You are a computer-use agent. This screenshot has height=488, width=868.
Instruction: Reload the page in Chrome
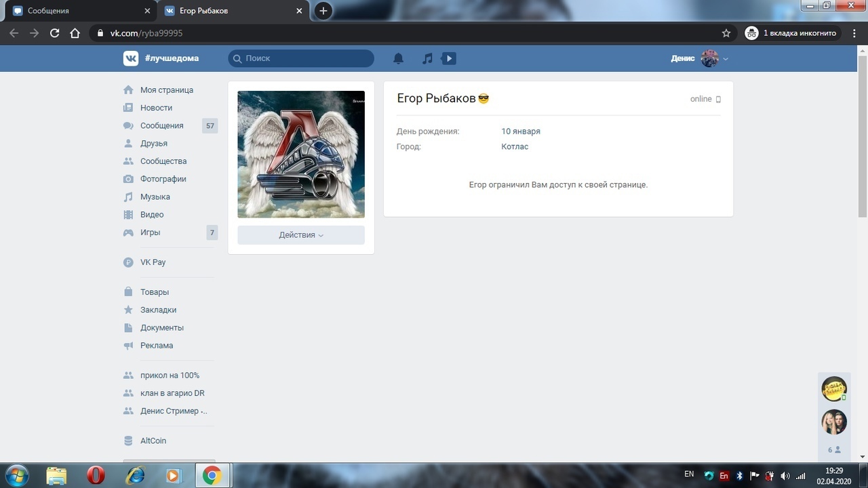click(x=55, y=33)
